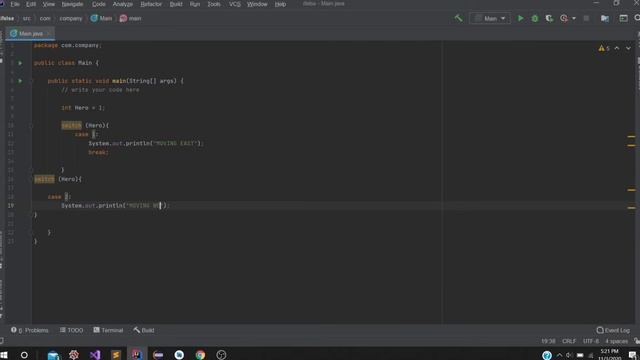Click run gutter arrow beside class Main

[20, 63]
